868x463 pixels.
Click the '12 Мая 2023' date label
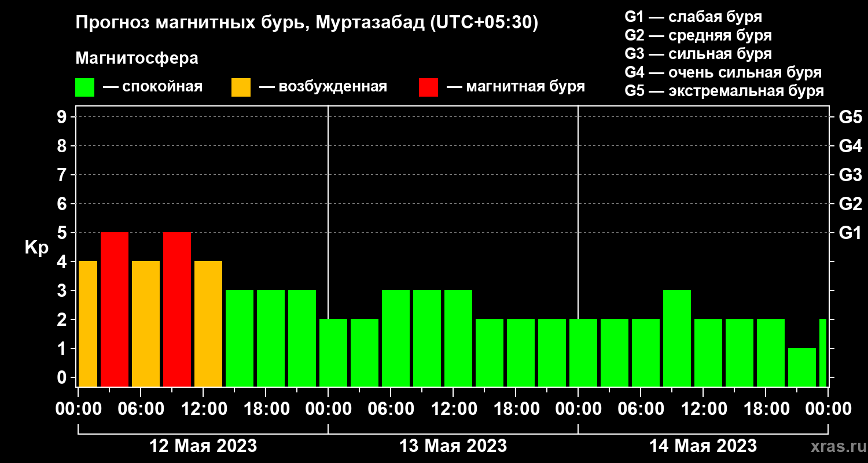[x=203, y=446]
